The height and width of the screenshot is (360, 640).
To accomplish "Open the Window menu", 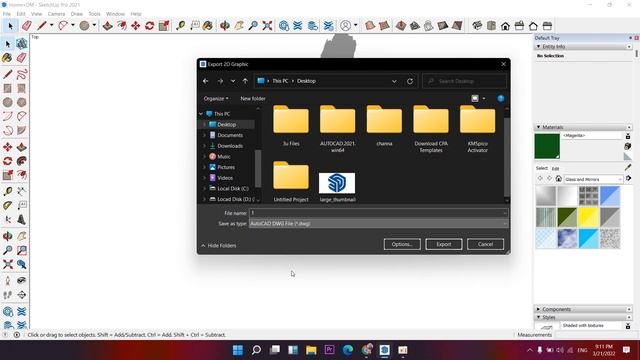I will point(116,14).
